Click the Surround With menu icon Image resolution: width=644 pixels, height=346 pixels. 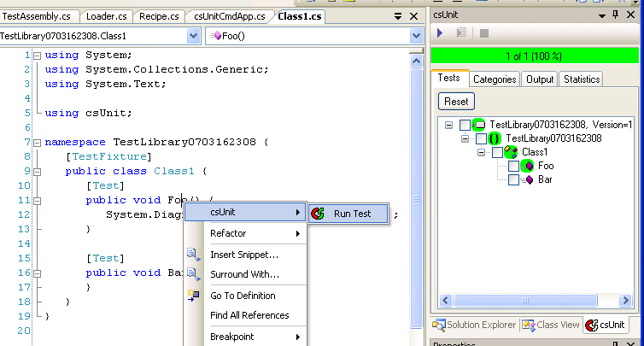tap(193, 274)
